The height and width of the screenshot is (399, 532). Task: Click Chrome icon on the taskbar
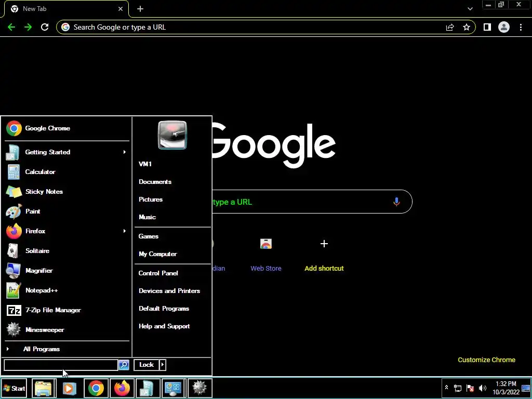pyautogui.click(x=96, y=388)
